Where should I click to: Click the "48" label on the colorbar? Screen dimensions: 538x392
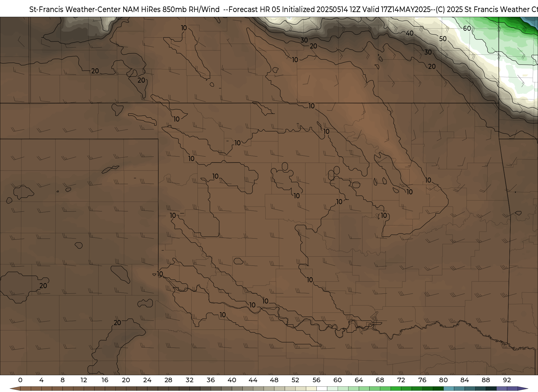coord(274,380)
